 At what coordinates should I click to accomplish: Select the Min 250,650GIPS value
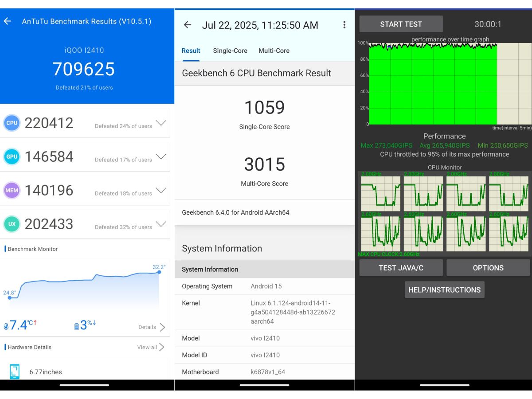point(503,145)
